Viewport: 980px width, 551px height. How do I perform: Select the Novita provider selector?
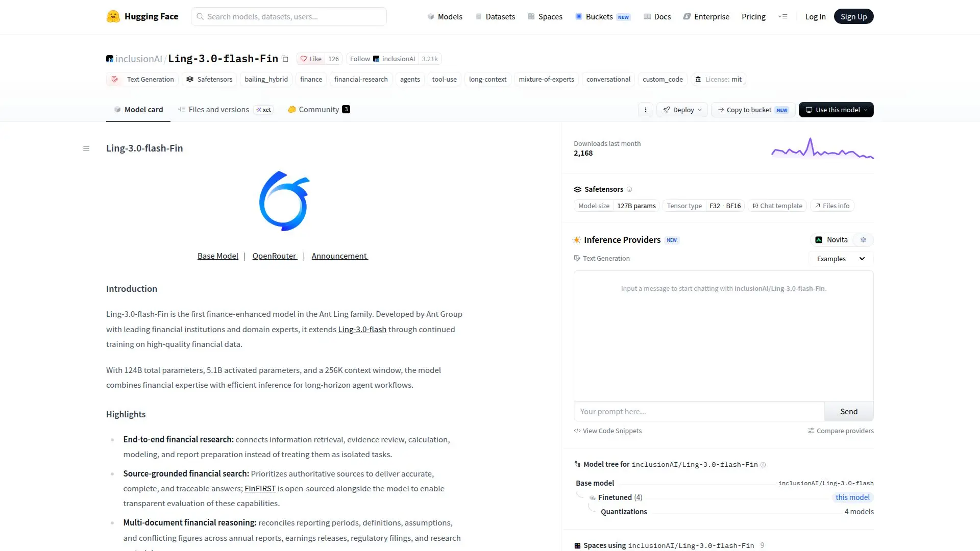pos(831,240)
